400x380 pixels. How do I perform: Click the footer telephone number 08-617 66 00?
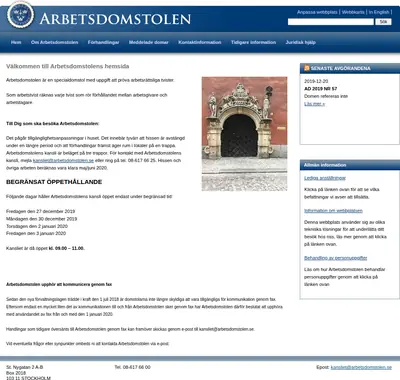click(x=137, y=367)
